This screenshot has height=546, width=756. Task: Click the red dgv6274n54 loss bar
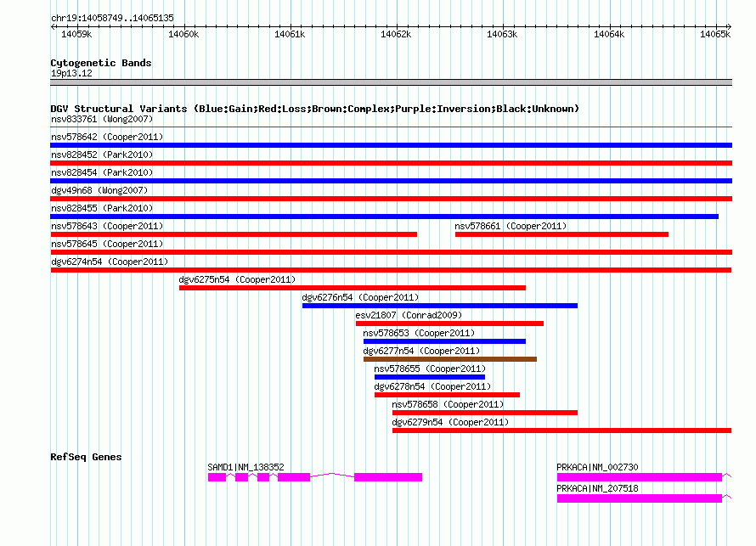(391, 270)
